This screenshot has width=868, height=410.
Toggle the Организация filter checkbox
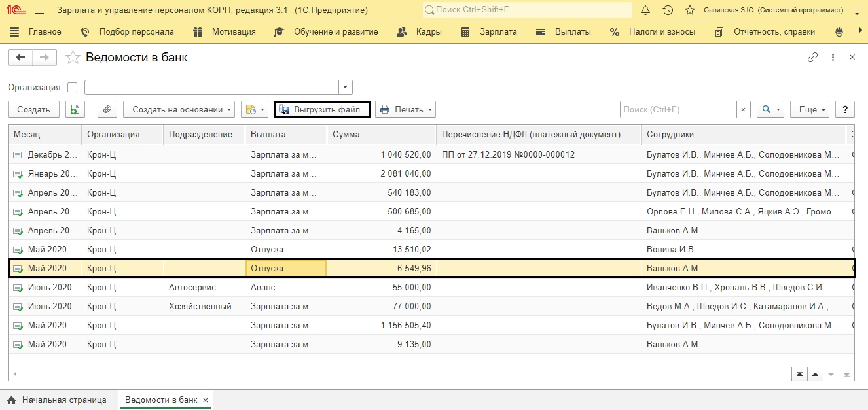coord(72,88)
